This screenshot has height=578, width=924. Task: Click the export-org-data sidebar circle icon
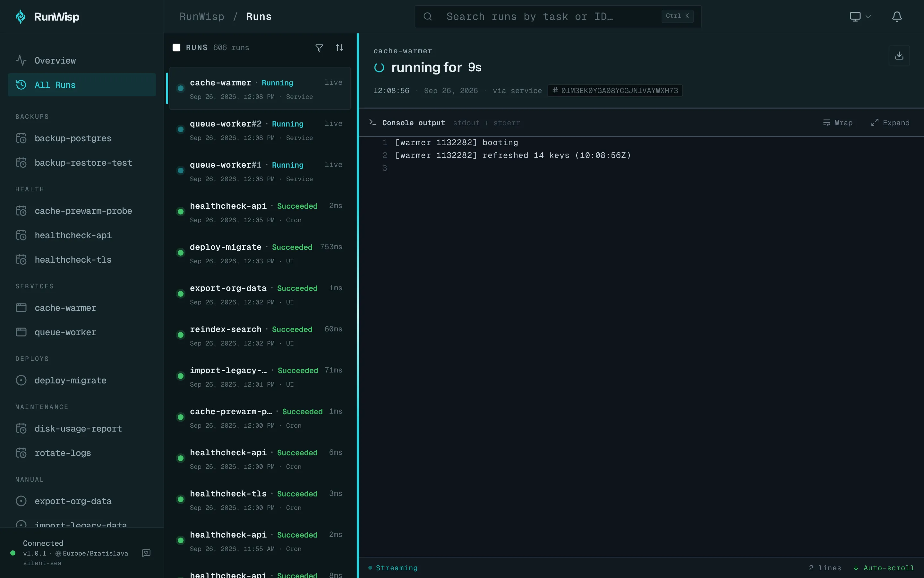click(x=21, y=501)
